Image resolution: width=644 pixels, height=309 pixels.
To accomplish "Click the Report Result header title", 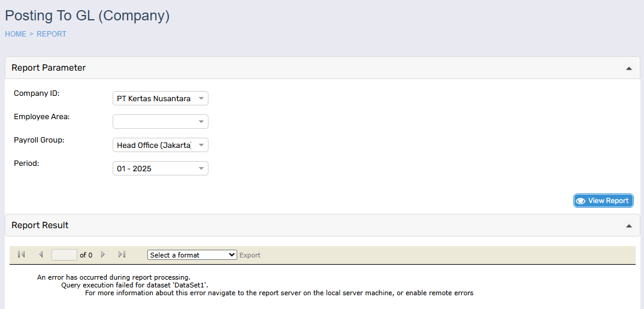I will pyautogui.click(x=40, y=225).
